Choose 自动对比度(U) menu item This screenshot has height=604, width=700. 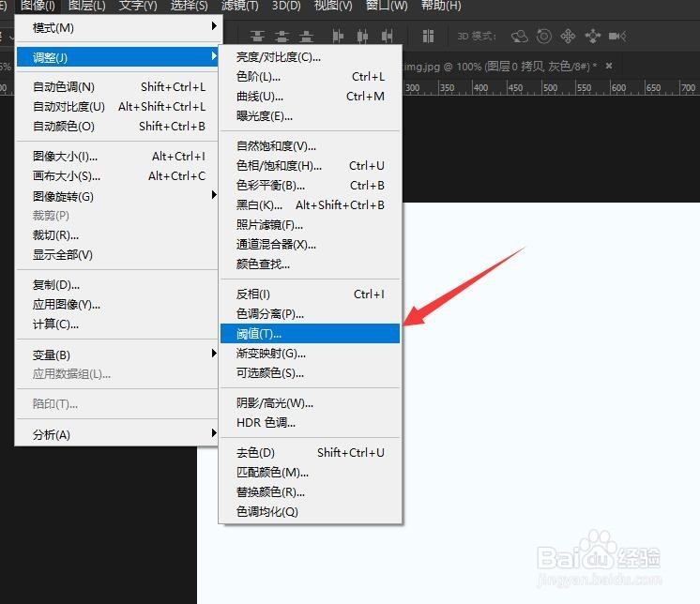click(x=117, y=107)
